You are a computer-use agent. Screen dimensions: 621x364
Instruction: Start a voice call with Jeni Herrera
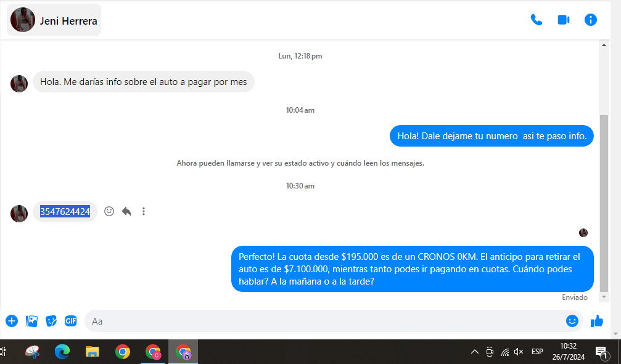[537, 20]
